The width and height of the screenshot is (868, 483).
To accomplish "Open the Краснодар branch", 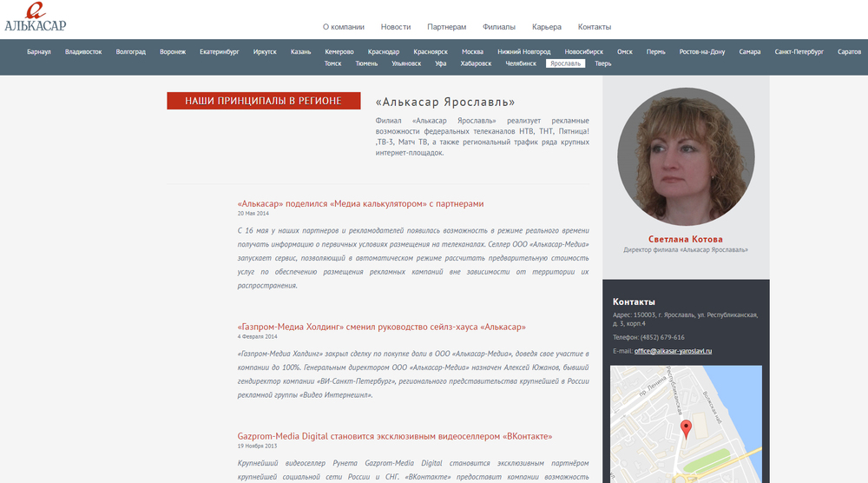I will 383,51.
